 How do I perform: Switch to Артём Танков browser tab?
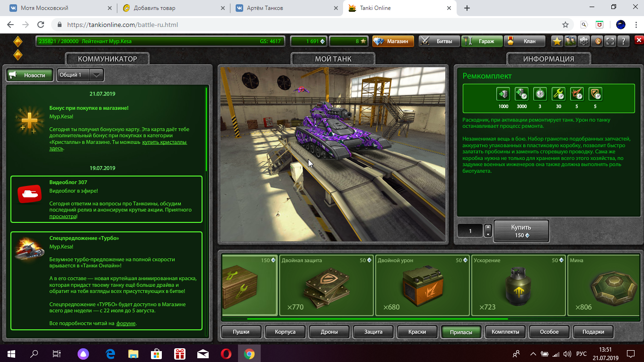click(285, 8)
